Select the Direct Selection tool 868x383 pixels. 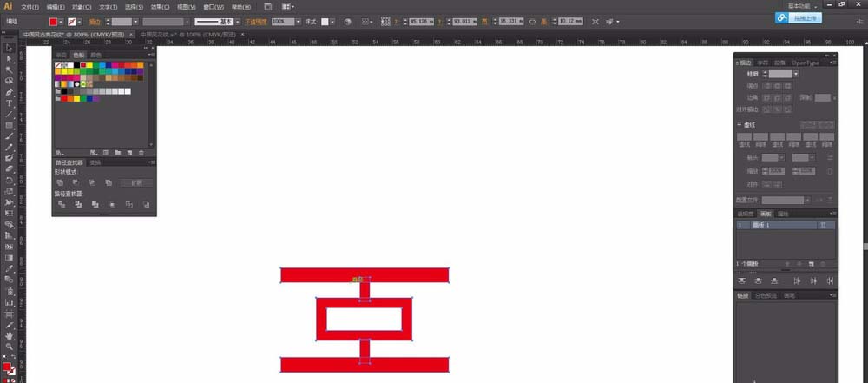(9, 59)
